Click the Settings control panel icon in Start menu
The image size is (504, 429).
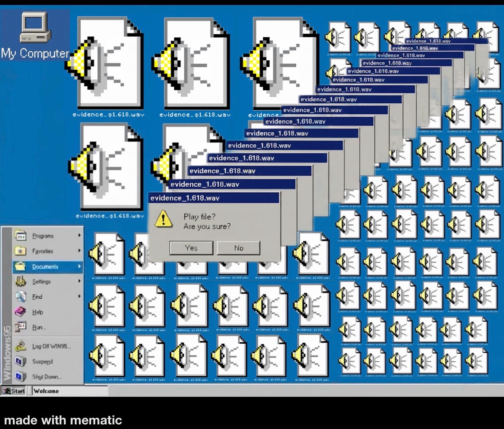coord(20,281)
